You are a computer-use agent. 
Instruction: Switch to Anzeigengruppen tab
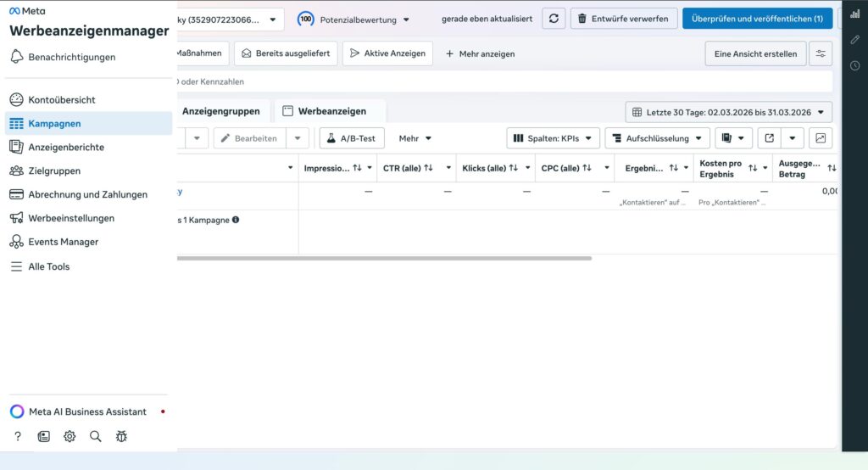[x=221, y=111]
